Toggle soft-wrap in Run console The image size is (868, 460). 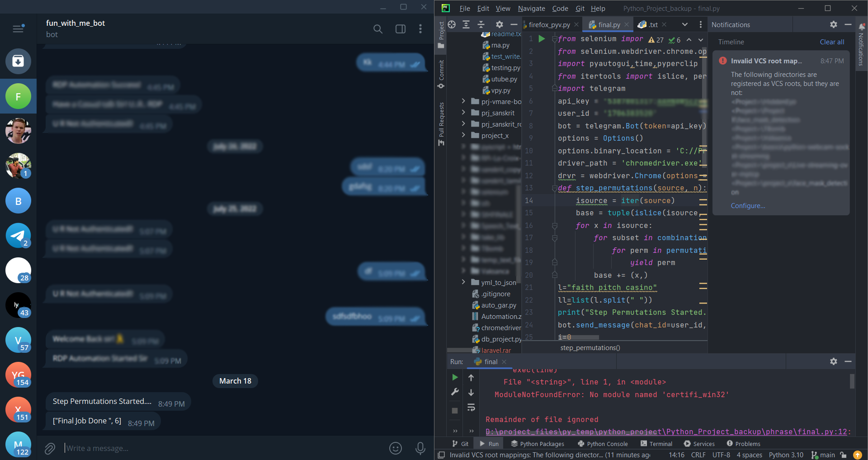(x=471, y=408)
